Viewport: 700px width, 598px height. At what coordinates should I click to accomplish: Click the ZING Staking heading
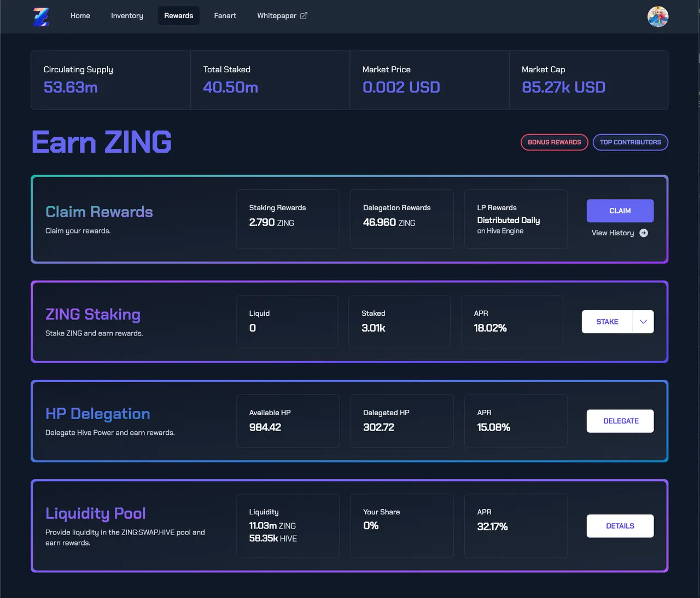coord(93,315)
